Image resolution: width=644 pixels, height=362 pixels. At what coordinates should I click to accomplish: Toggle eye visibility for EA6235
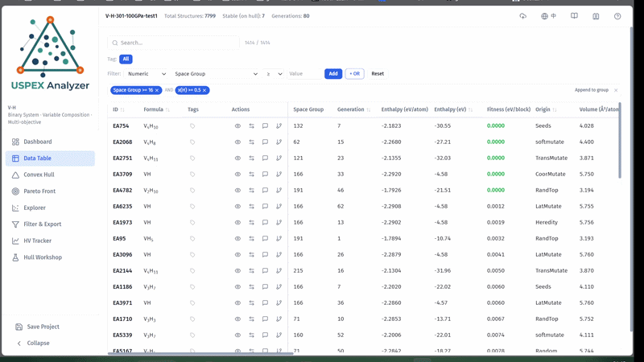point(237,207)
